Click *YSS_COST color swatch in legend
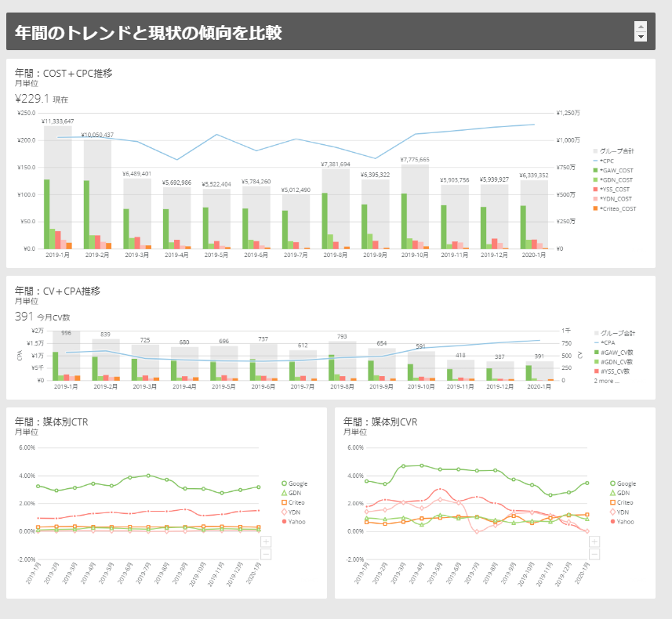The width and height of the screenshot is (672, 619). [596, 189]
